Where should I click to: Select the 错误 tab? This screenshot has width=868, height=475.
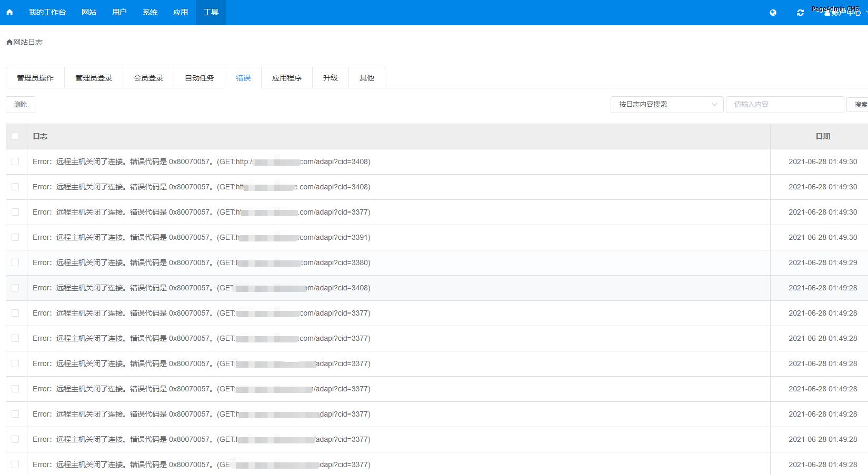[243, 78]
